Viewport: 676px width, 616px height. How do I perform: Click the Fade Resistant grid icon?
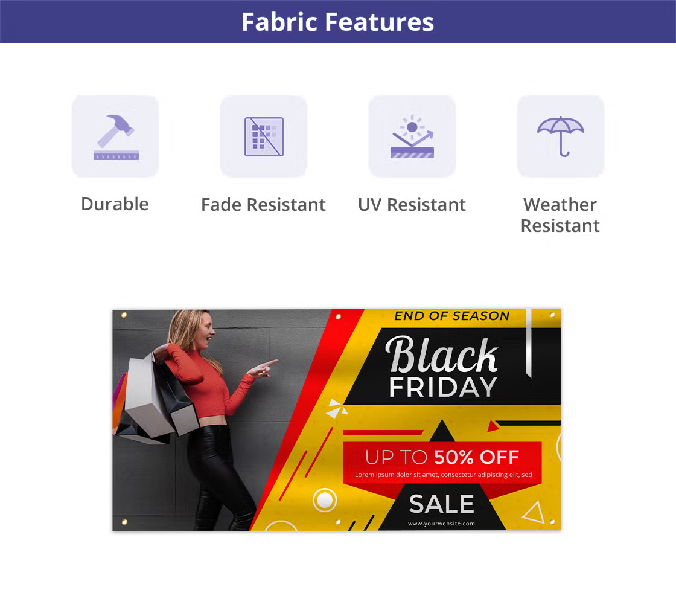click(x=264, y=136)
